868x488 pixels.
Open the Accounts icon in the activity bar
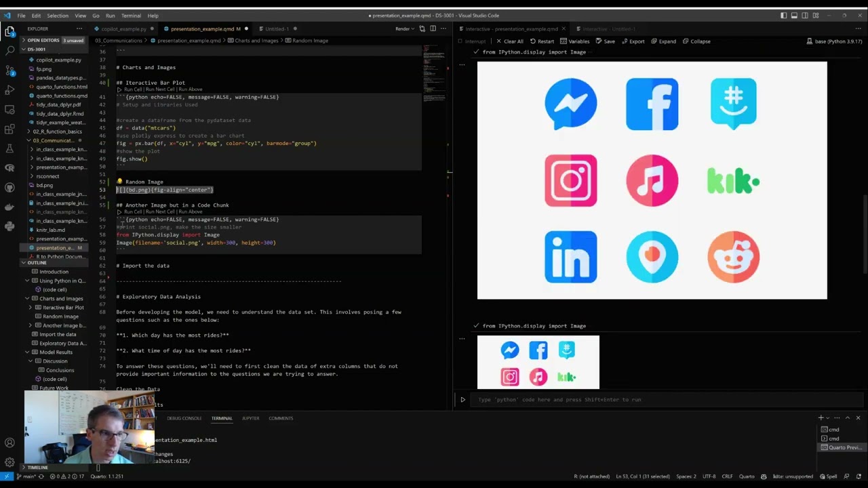(x=9, y=443)
